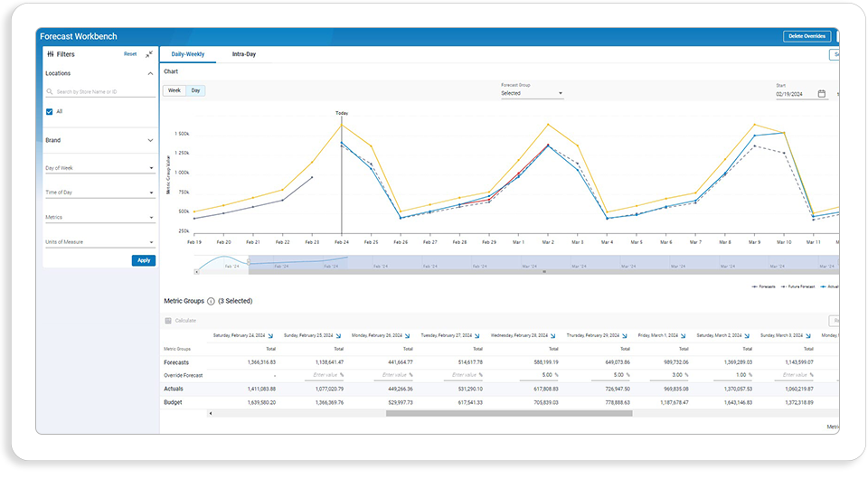868x488 pixels.
Task: Open the Forecast Group dropdown
Action: 532,93
